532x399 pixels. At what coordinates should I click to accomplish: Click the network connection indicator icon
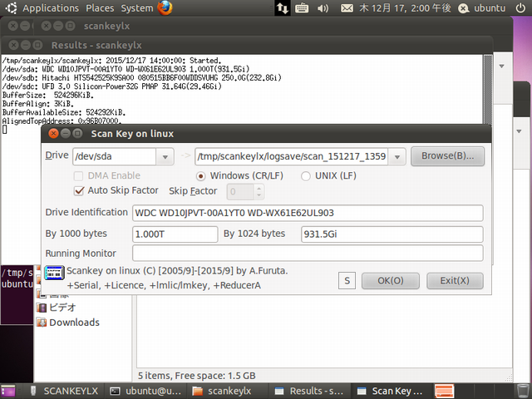pos(283,7)
